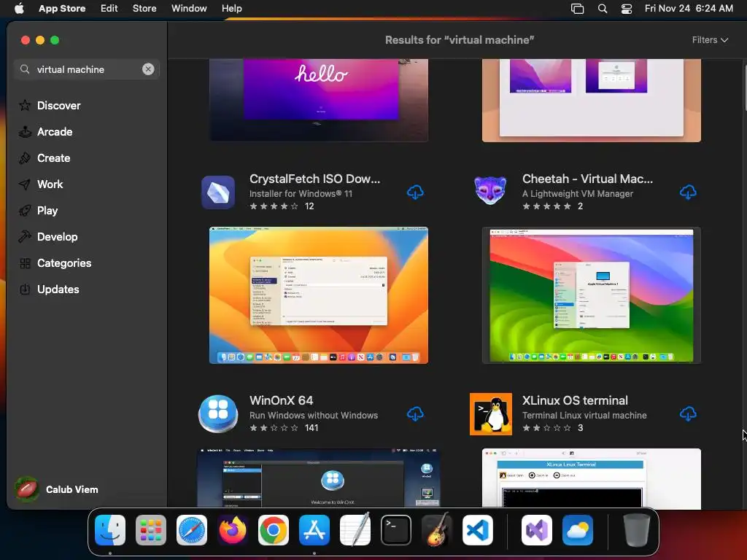View XLinux Linux Terminal screenshot

[591, 478]
